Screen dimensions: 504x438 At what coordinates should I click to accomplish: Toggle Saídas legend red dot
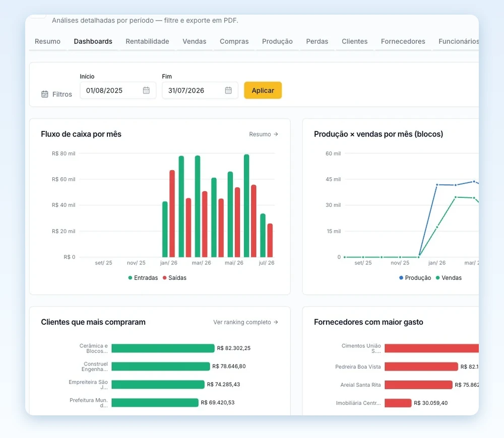[x=165, y=278]
